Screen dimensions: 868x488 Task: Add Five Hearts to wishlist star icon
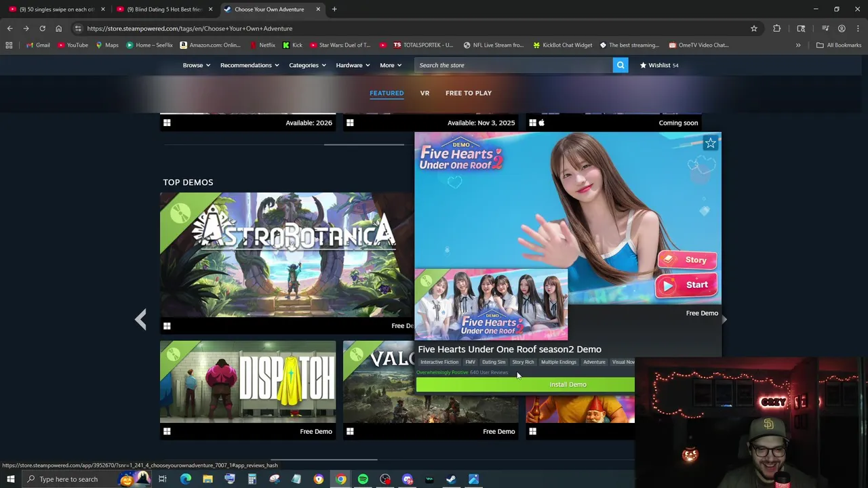point(710,143)
